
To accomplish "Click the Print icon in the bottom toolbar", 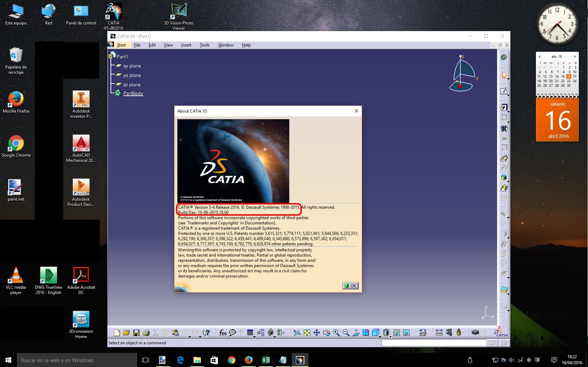I will click(x=146, y=333).
